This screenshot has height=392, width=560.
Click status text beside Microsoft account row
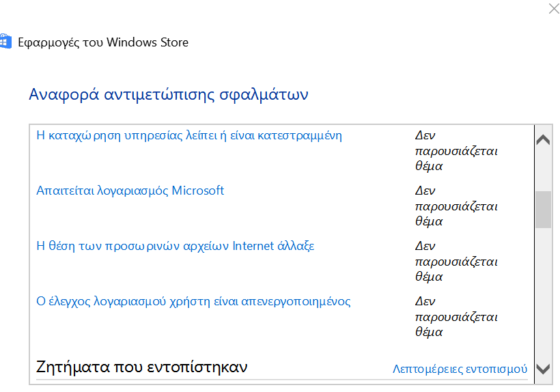[456, 206]
